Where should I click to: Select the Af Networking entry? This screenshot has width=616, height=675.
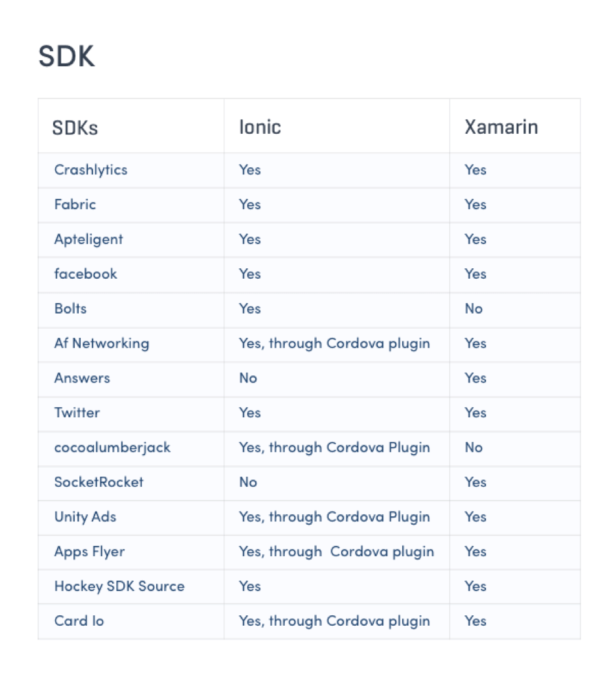point(102,344)
